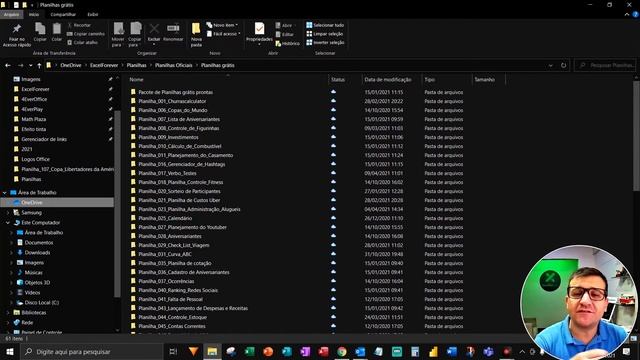
Task: Open Word from the taskbar
Action: click(451, 351)
